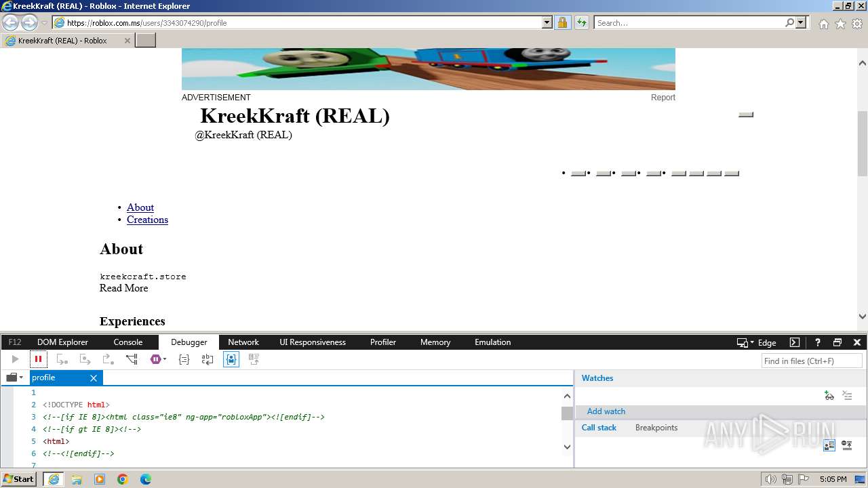Click the browser Back button
The width and height of the screenshot is (868, 488).
(11, 22)
